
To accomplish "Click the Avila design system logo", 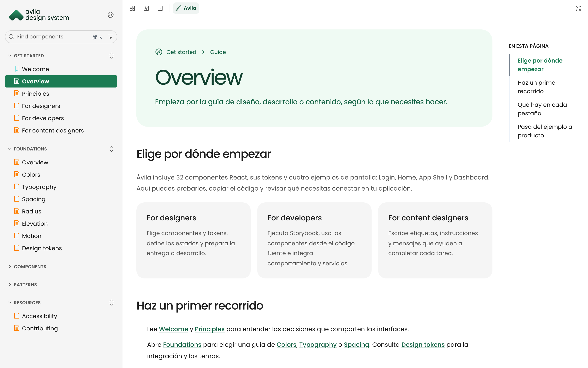I will point(39,15).
